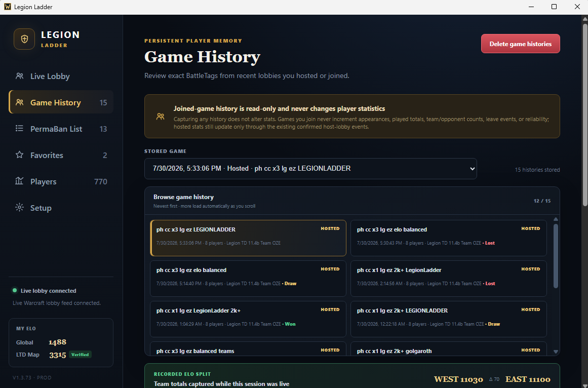588x388 pixels.
Task: Go to the Favorites page
Action: click(61, 155)
